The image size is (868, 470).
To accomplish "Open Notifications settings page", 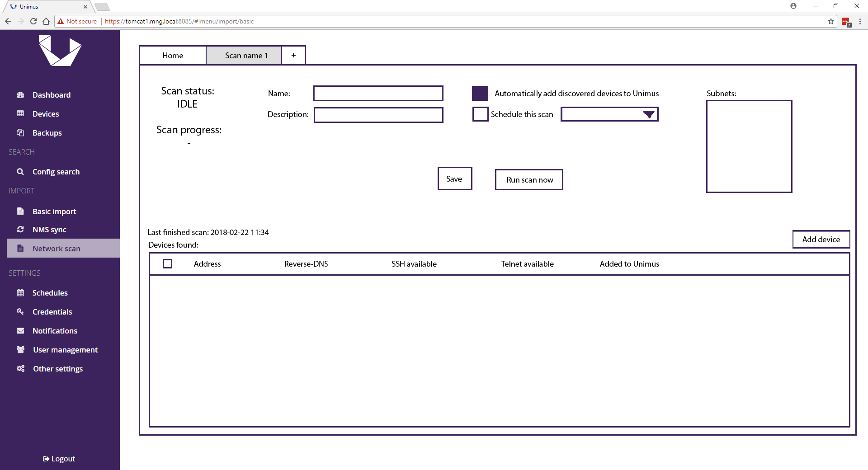I will (55, 331).
